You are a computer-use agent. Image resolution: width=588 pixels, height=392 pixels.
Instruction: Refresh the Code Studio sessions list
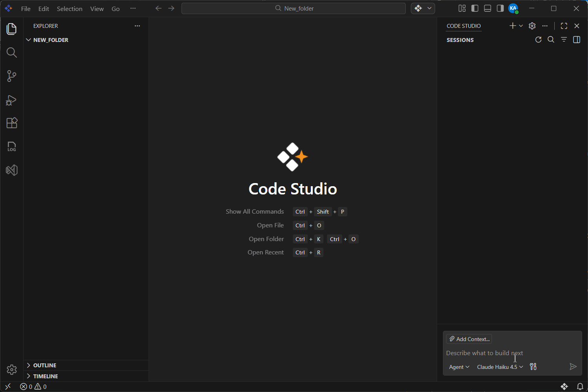tap(538, 39)
